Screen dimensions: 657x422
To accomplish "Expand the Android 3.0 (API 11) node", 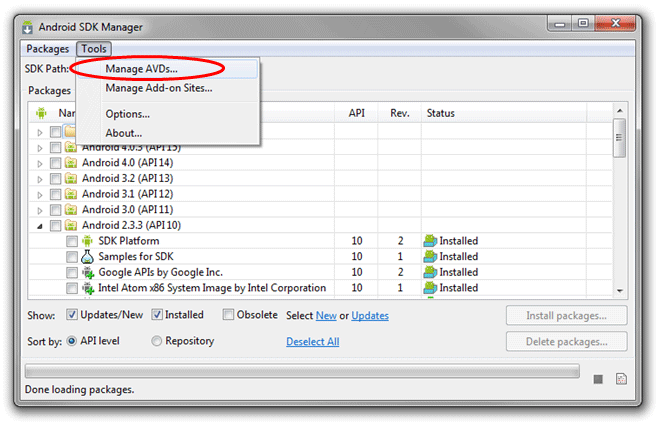I will point(40,210).
